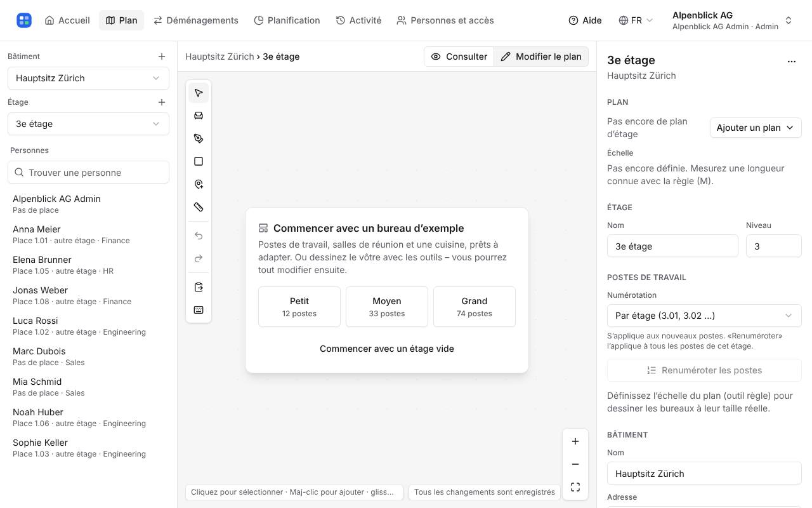Click the clipboard export icon

point(199,287)
